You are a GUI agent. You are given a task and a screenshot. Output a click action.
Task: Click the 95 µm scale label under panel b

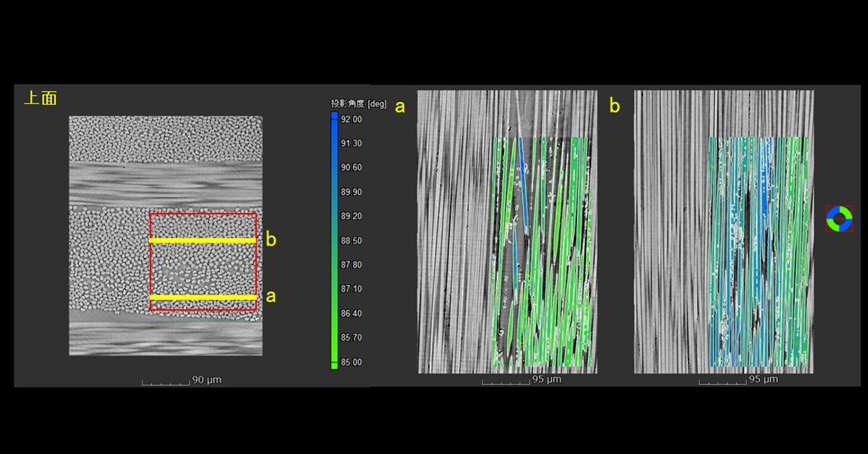(x=763, y=379)
